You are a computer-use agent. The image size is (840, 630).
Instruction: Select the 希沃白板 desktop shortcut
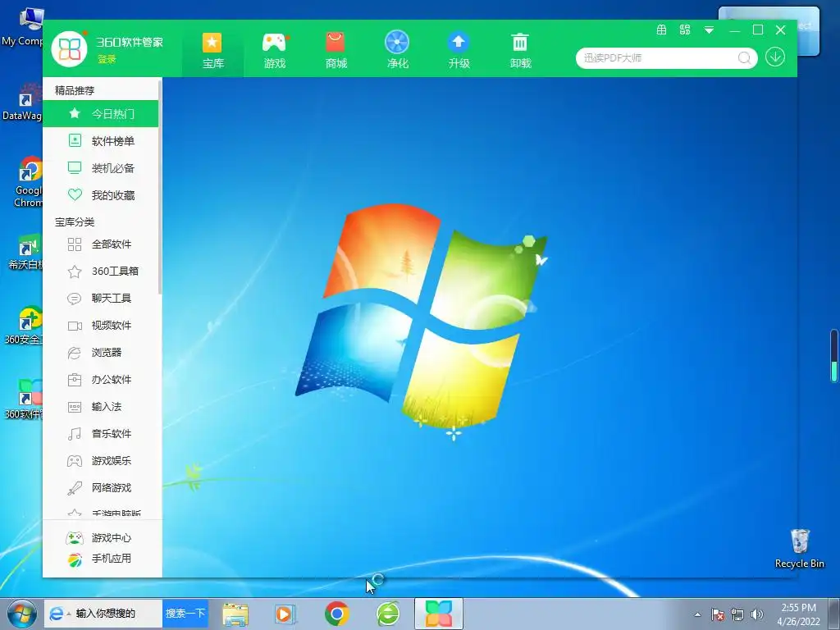[25, 252]
